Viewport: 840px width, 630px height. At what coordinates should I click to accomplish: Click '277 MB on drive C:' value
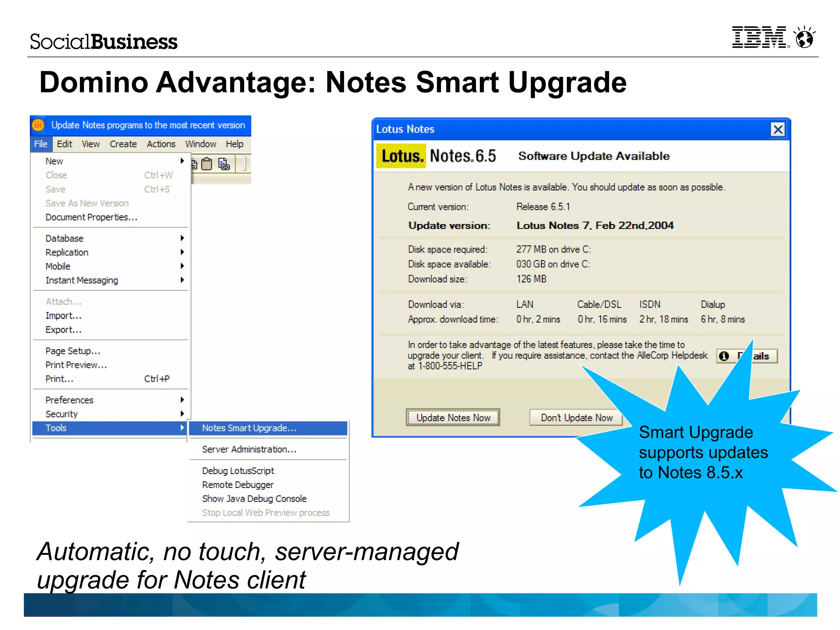click(553, 249)
